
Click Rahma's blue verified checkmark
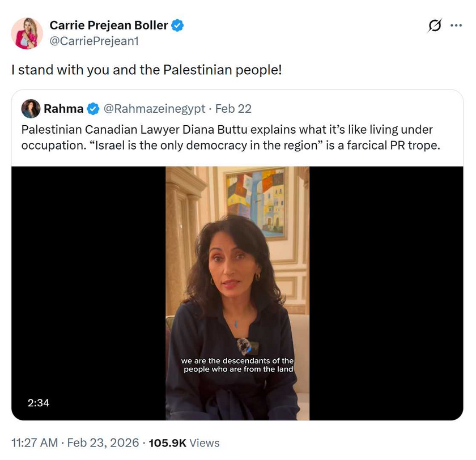click(93, 109)
